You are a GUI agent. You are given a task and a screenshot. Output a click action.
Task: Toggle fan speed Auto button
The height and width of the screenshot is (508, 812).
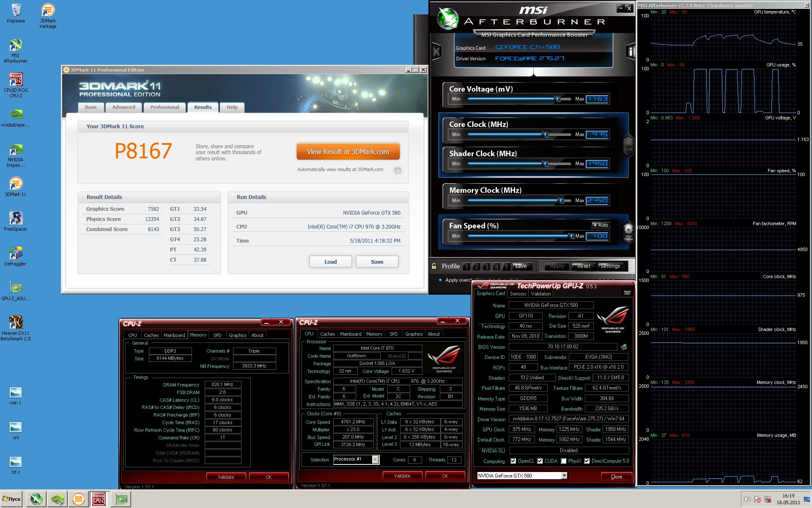tap(601, 225)
